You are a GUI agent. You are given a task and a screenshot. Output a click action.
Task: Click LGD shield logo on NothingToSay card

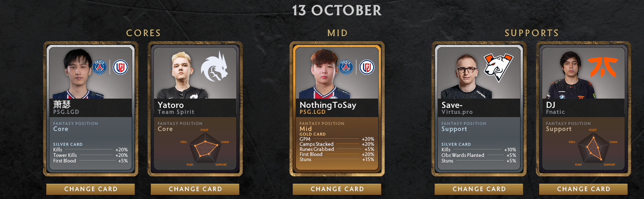click(367, 67)
